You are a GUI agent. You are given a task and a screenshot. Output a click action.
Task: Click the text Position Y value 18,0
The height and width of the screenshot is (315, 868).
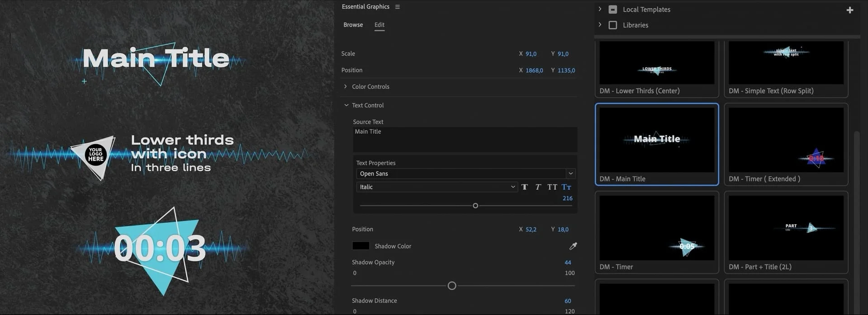563,230
